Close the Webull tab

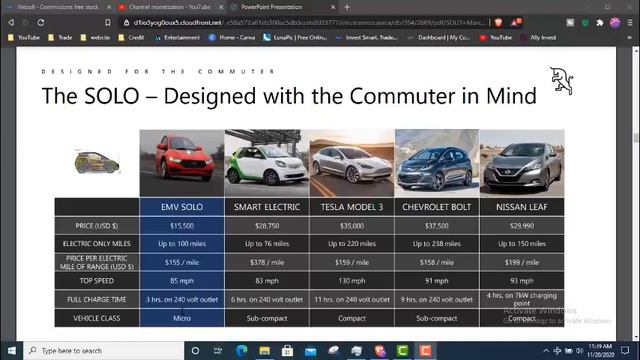pos(109,7)
